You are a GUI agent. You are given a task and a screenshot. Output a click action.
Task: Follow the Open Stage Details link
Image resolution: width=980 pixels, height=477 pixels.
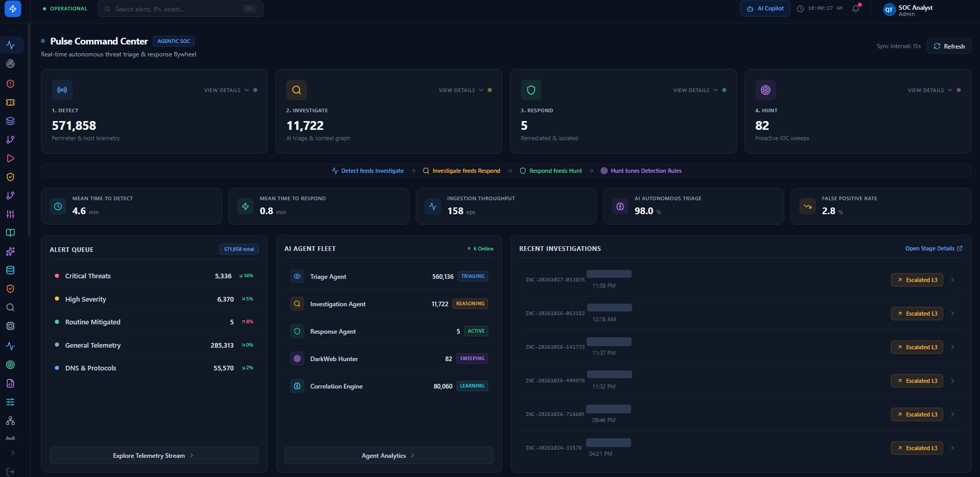pyautogui.click(x=934, y=248)
